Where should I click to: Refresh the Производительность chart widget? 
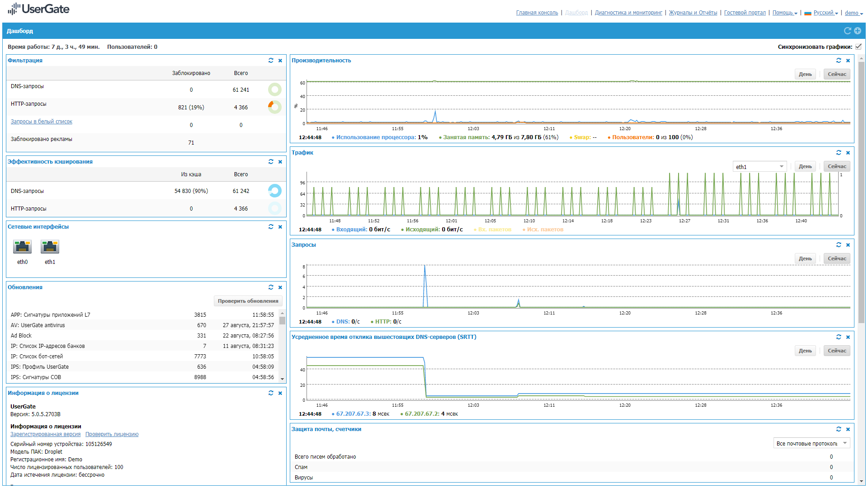[839, 61]
